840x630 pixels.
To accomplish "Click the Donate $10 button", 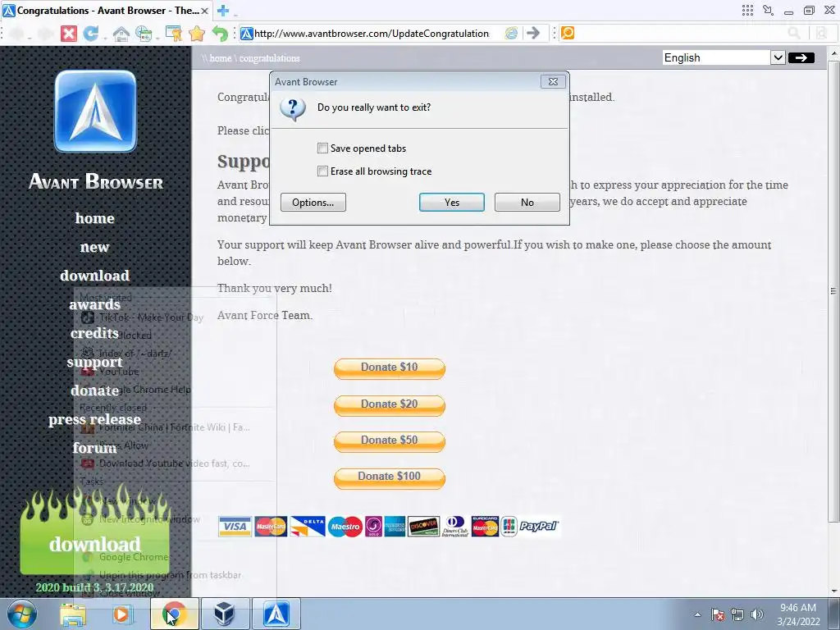I will pyautogui.click(x=390, y=368).
